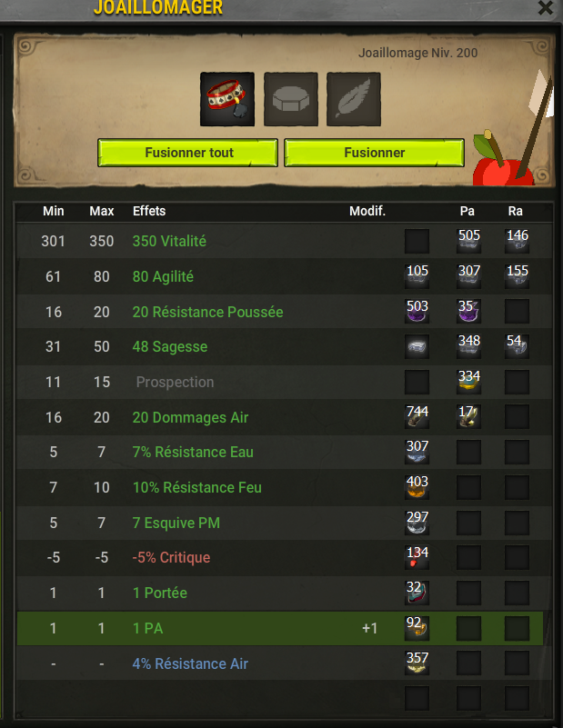The height and width of the screenshot is (728, 563).
Task: Click the red collar item slot
Action: click(227, 99)
